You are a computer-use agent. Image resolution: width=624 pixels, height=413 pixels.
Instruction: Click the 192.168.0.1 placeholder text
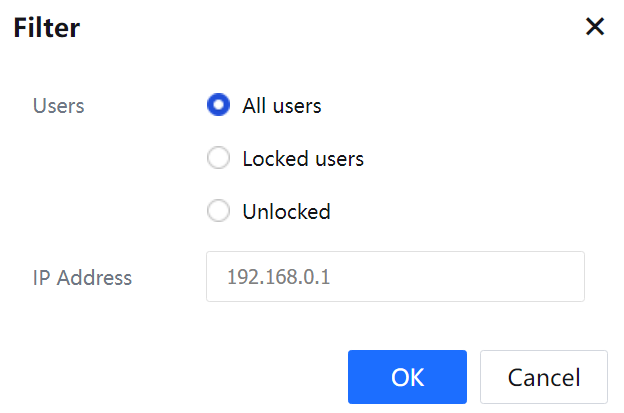[x=278, y=277]
